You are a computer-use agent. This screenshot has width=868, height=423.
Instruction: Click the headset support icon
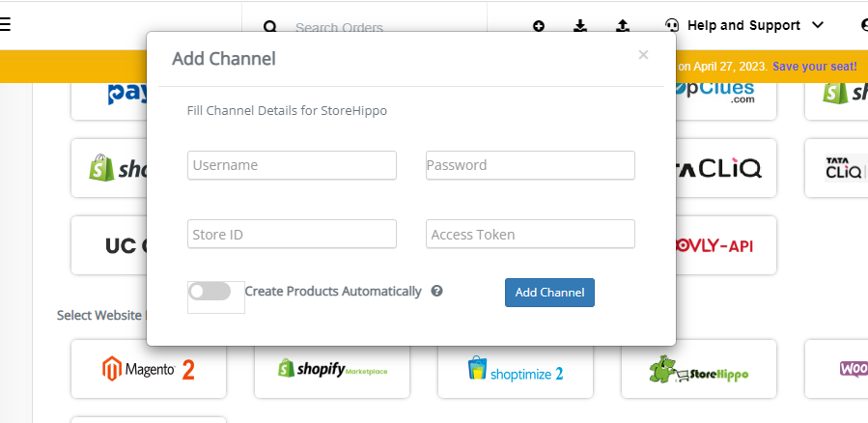point(672,25)
